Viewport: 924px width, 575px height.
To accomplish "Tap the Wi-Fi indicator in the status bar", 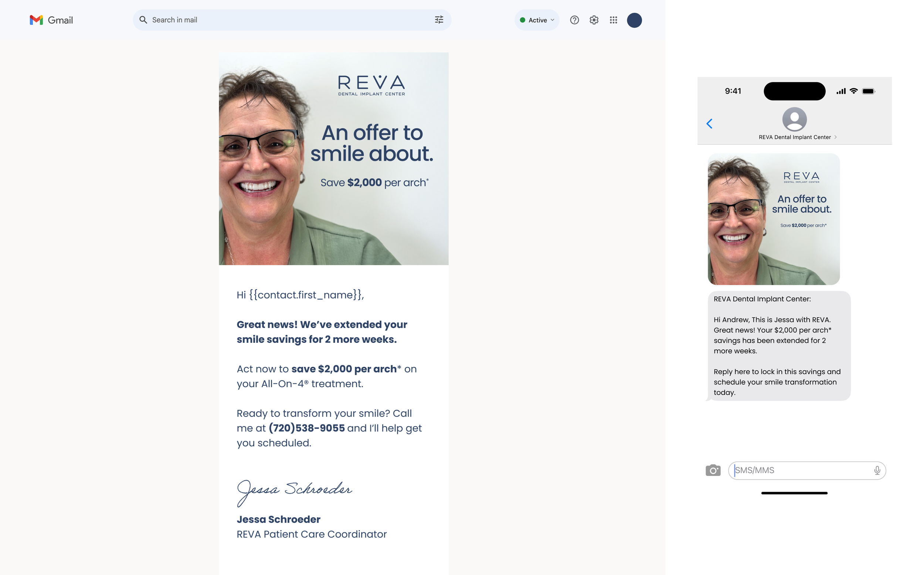I will click(853, 91).
